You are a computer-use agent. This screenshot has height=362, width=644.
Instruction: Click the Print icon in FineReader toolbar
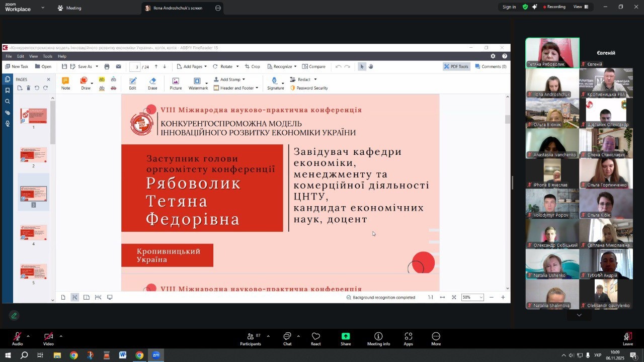tap(107, 66)
